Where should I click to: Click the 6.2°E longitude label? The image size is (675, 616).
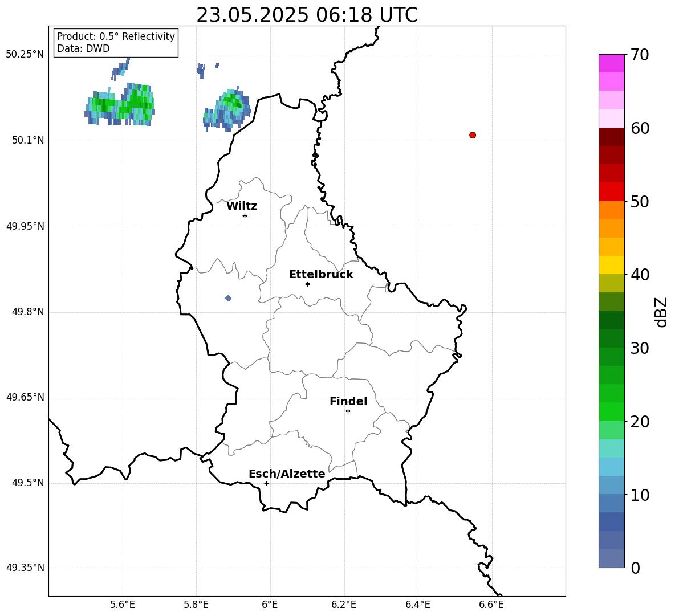(x=344, y=605)
